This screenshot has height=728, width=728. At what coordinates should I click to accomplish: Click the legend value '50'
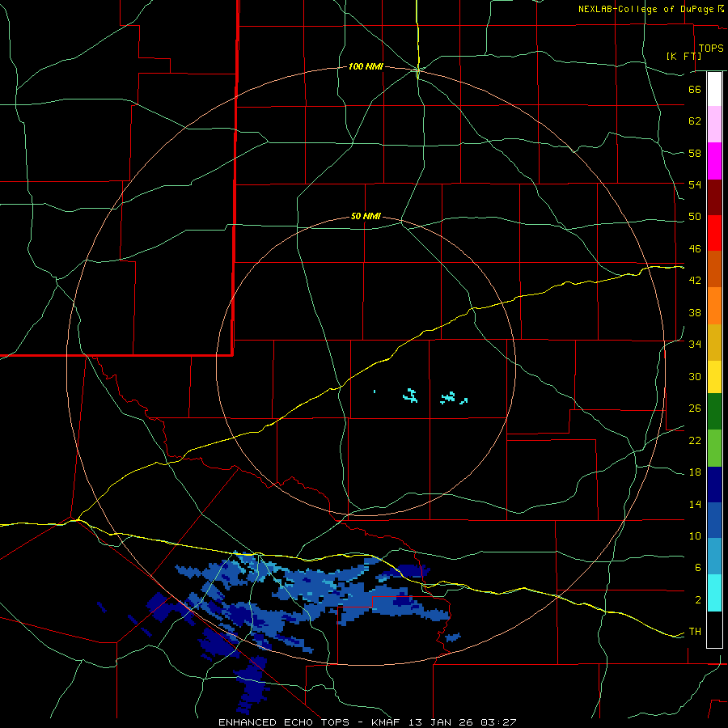(x=695, y=217)
